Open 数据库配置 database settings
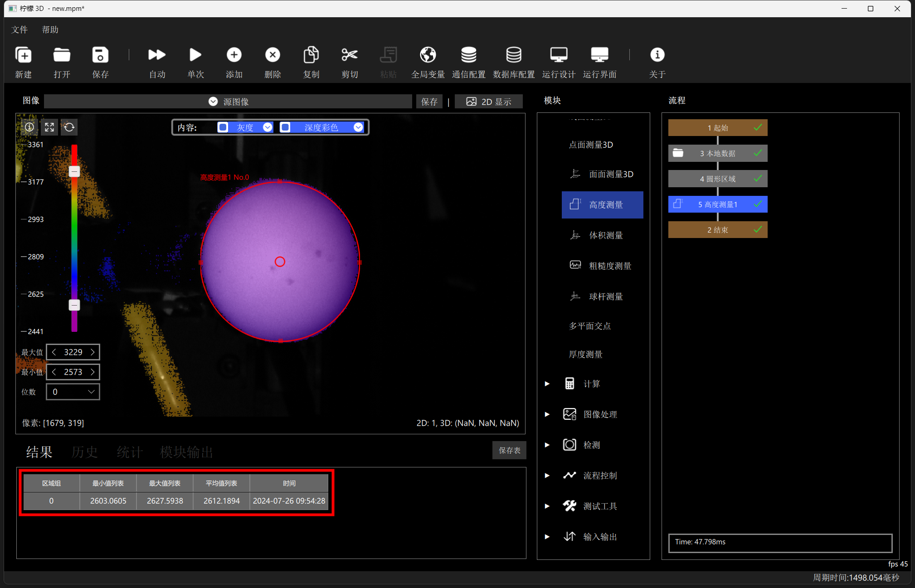This screenshot has height=588, width=915. (513, 55)
